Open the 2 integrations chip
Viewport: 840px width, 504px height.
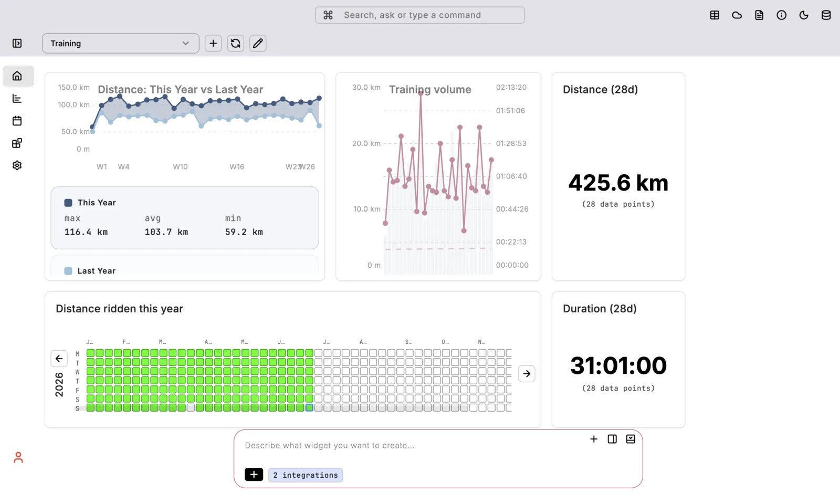[306, 475]
